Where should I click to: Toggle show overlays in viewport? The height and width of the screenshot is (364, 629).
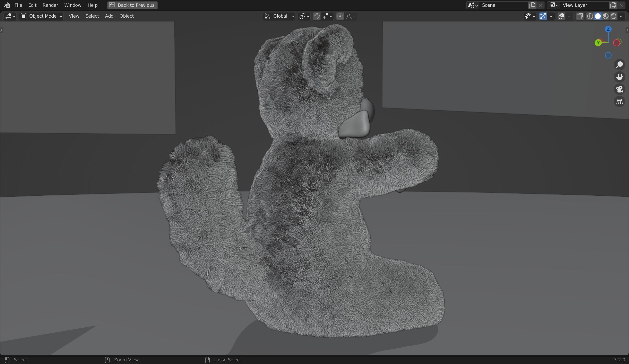pos(562,16)
